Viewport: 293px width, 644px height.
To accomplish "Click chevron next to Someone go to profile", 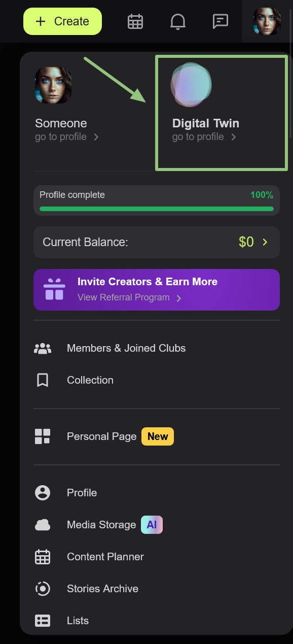I will pyautogui.click(x=96, y=137).
